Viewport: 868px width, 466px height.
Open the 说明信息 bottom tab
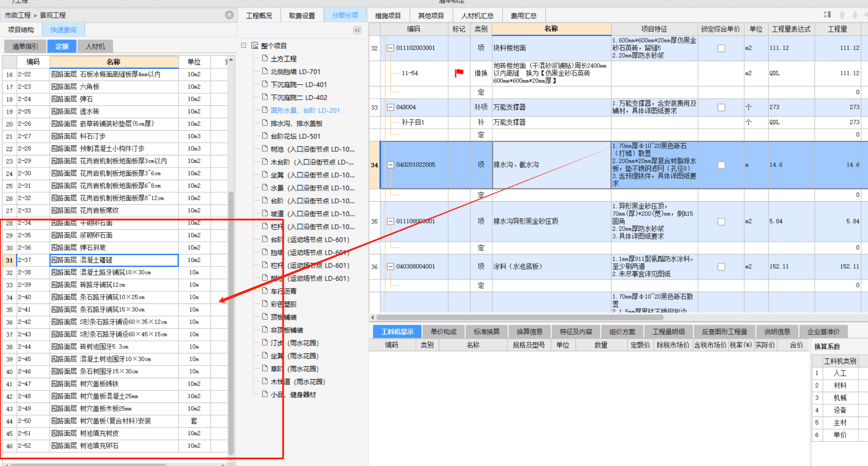tap(777, 331)
